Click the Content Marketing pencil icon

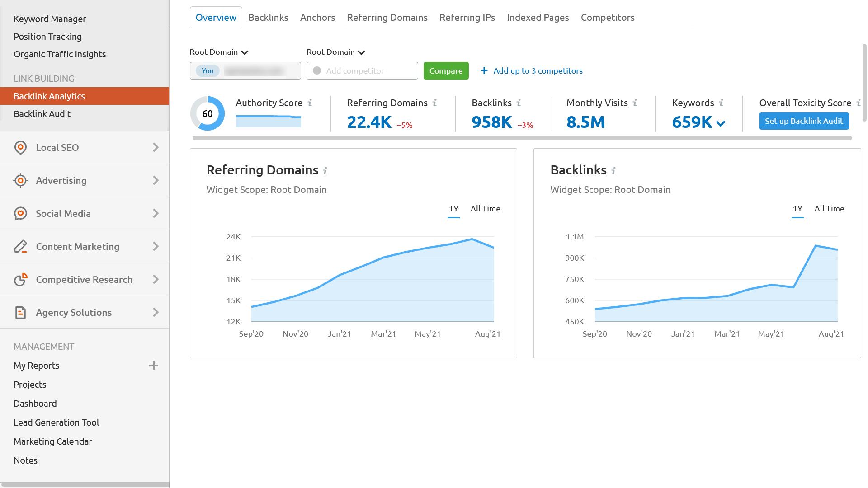click(x=20, y=247)
